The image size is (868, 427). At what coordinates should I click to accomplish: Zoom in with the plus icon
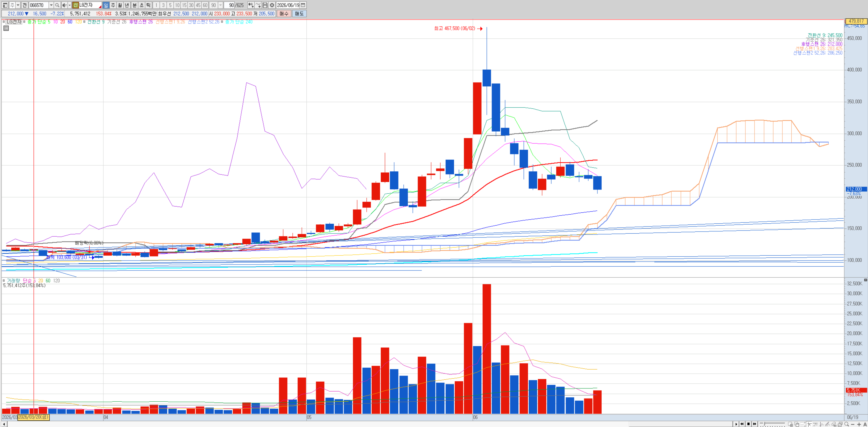coord(859,424)
